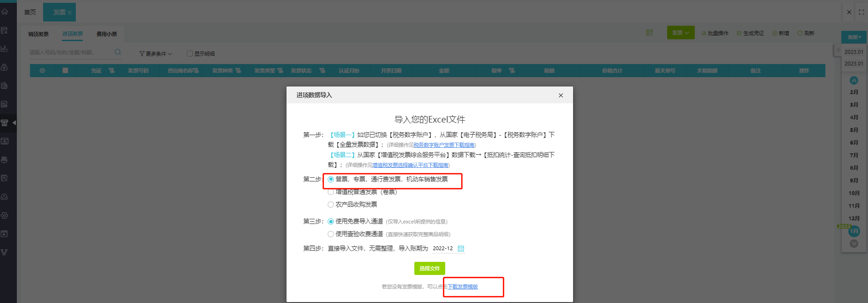Select 10月 in month list
The height and width of the screenshot is (303, 868).
click(854, 193)
